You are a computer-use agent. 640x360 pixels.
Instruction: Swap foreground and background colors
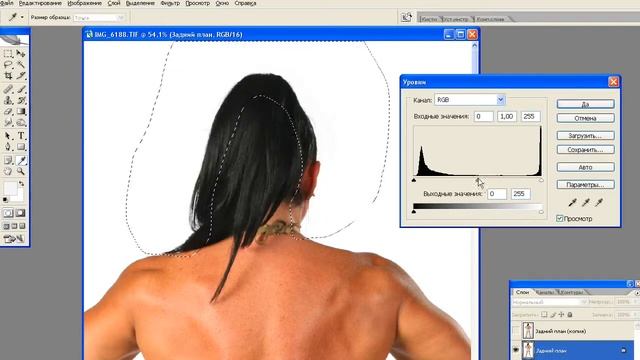tap(21, 184)
